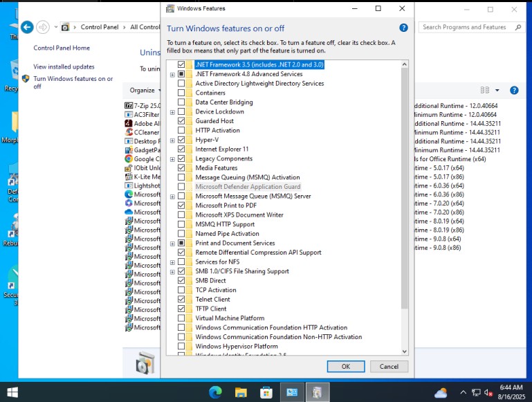Expand the Legacy Components node
Viewport: 532px width, 402px height.
172,159
